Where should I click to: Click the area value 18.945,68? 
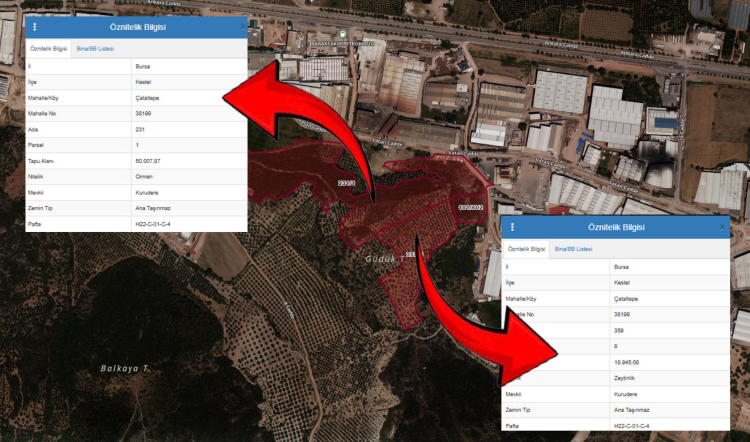pos(628,362)
